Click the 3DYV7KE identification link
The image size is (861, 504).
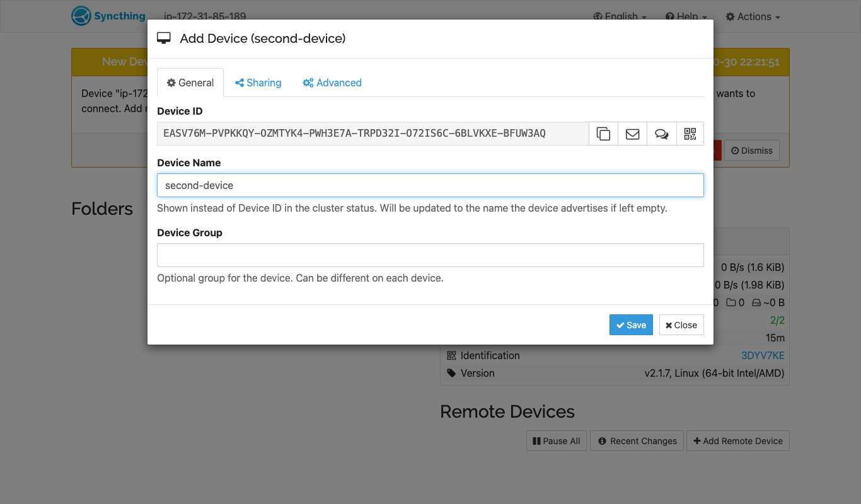click(x=763, y=355)
